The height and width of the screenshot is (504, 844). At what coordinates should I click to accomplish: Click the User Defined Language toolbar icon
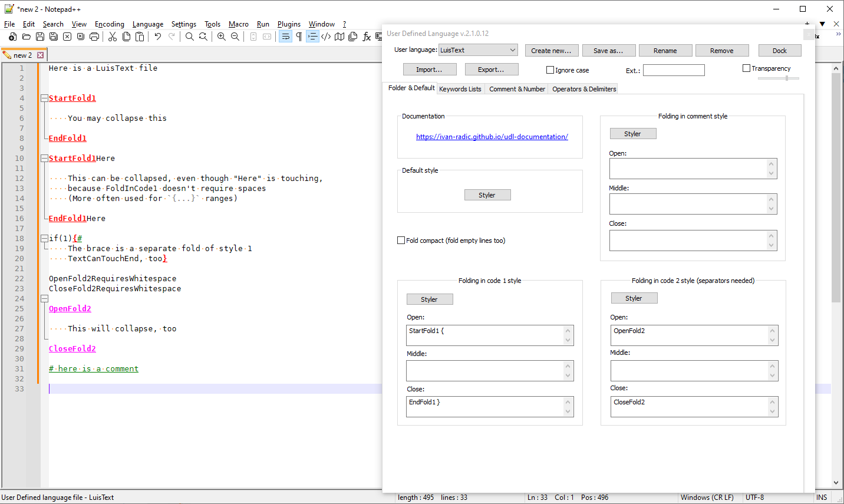326,37
